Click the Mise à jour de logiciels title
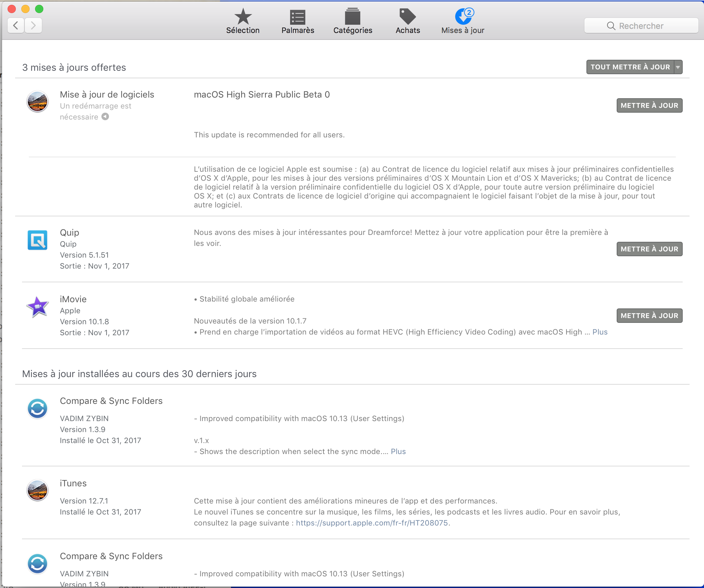This screenshot has height=588, width=704. (x=107, y=94)
